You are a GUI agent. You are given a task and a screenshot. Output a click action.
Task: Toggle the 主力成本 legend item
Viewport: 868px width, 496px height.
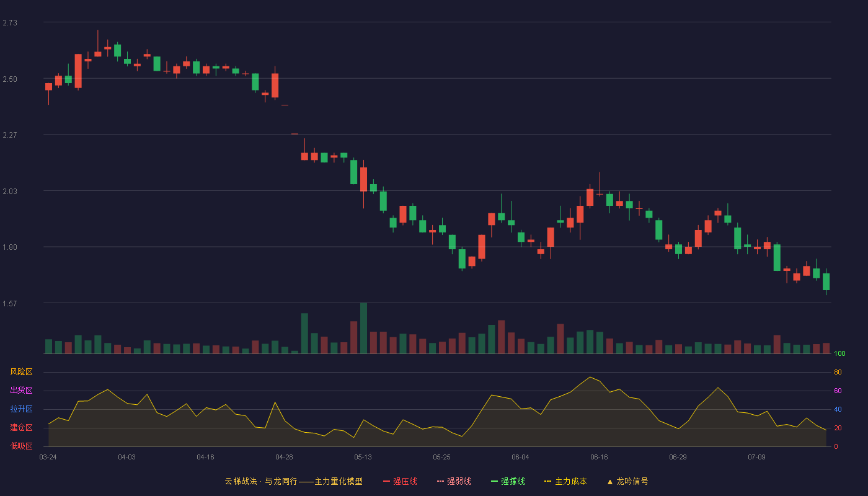tap(565, 481)
